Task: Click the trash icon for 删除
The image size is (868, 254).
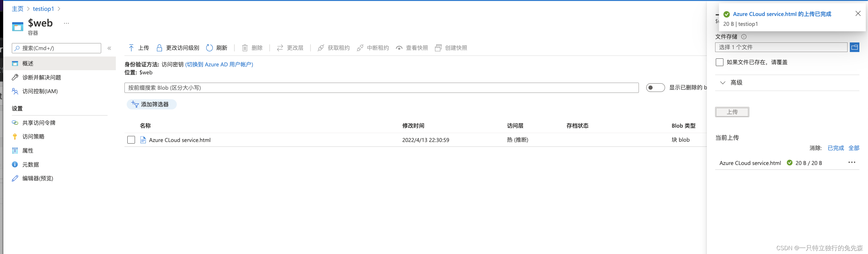Action: point(245,48)
